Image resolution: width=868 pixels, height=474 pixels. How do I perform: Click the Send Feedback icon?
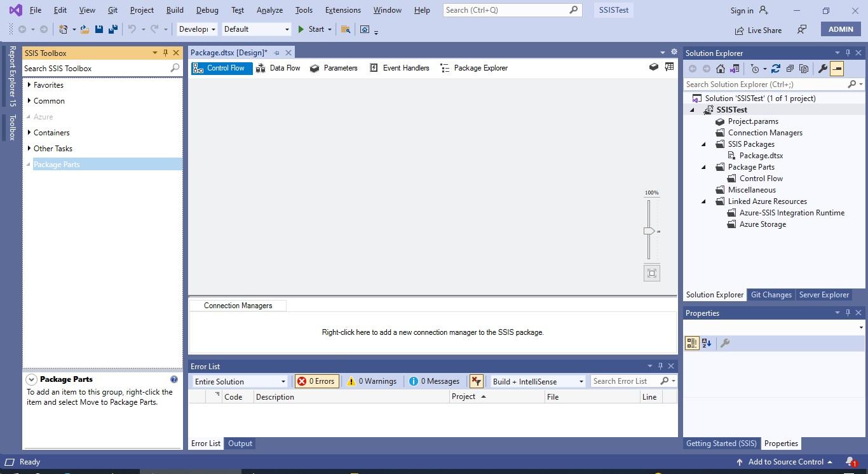(x=802, y=29)
